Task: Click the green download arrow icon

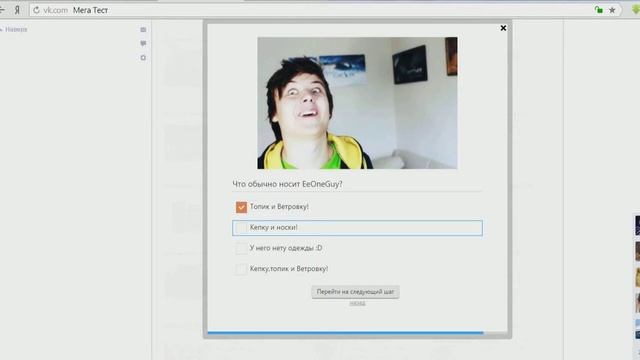Action: [636, 10]
